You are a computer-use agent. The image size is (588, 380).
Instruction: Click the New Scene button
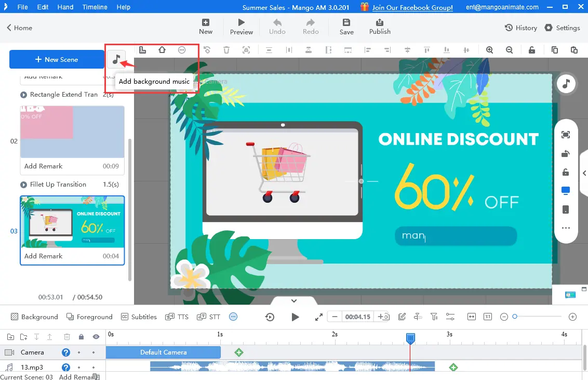57,59
